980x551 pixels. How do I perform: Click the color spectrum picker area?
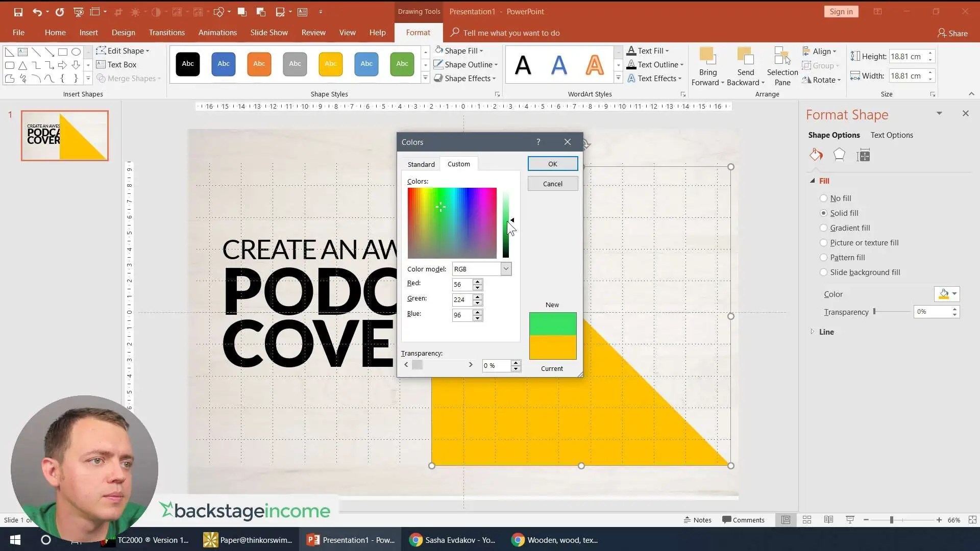pos(452,223)
